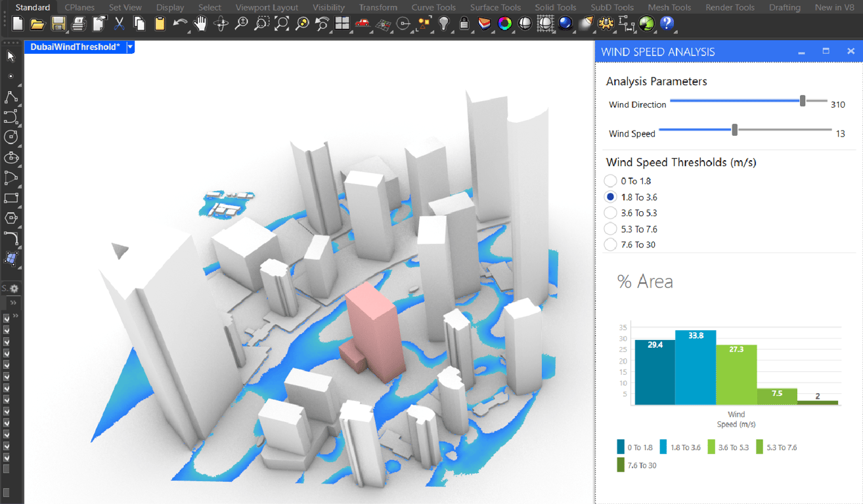The height and width of the screenshot is (504, 863).
Task: Switch to the Mesh Tools tab
Action: click(669, 7)
